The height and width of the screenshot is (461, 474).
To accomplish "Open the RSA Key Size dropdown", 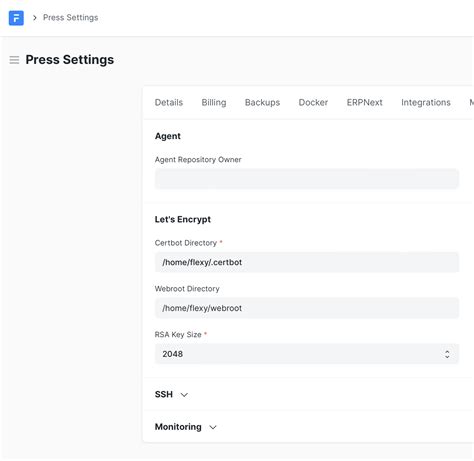I will pos(307,354).
